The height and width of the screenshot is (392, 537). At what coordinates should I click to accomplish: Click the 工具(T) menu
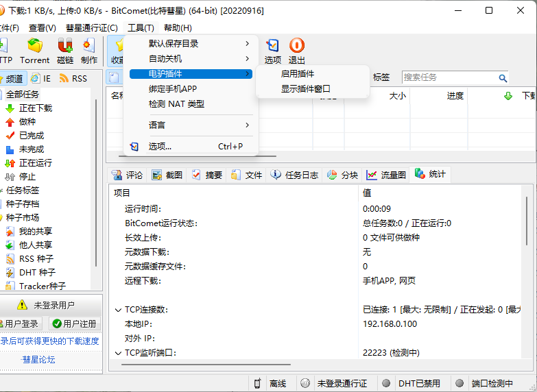click(x=141, y=27)
